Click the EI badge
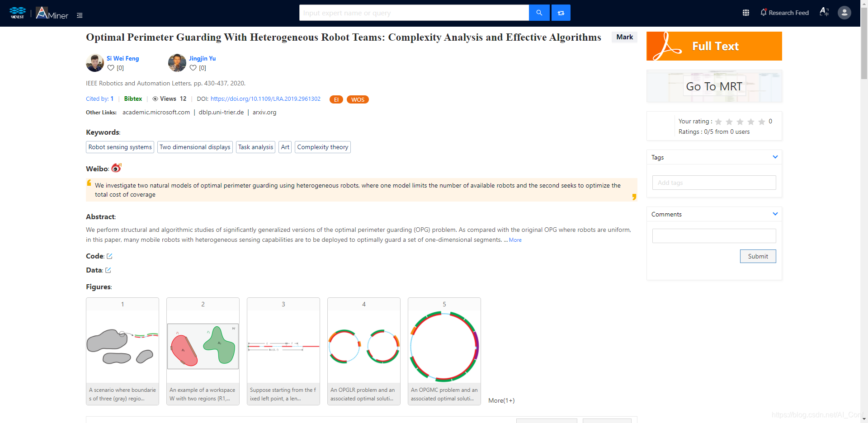 (x=336, y=99)
